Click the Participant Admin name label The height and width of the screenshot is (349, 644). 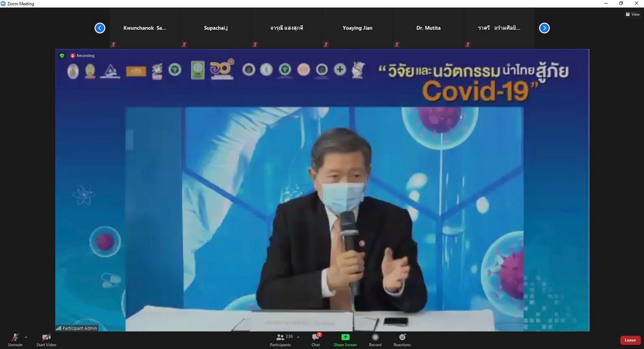click(79, 328)
